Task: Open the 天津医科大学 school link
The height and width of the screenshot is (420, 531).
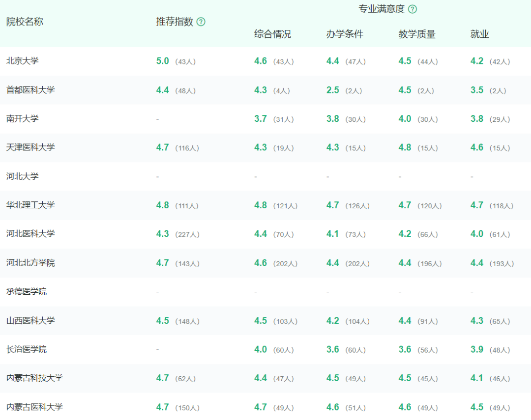Action: [x=30, y=147]
